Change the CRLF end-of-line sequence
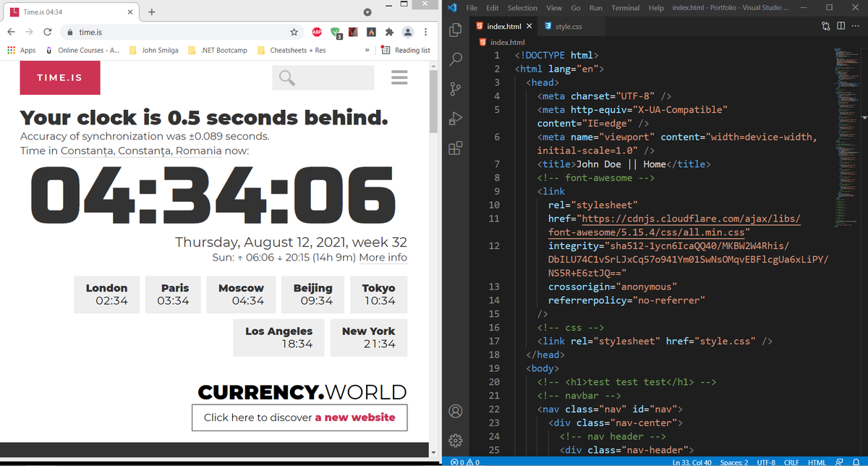 point(791,462)
